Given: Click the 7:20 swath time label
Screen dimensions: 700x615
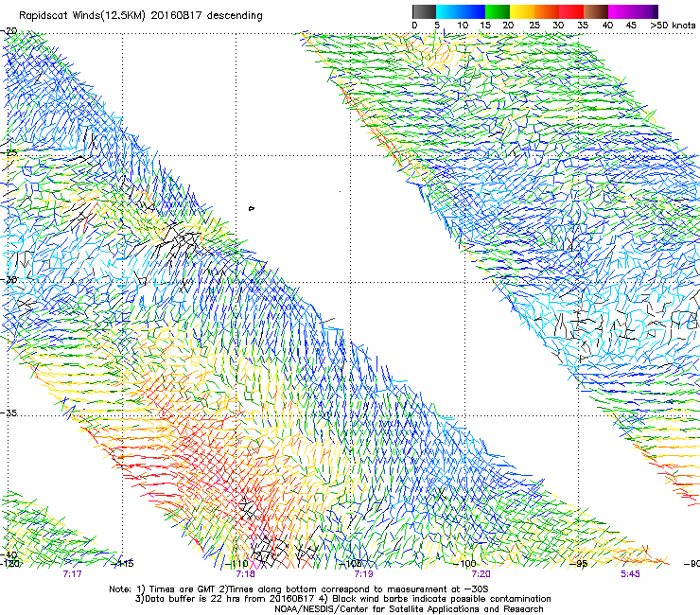Looking at the screenshot, I should coord(481,574).
